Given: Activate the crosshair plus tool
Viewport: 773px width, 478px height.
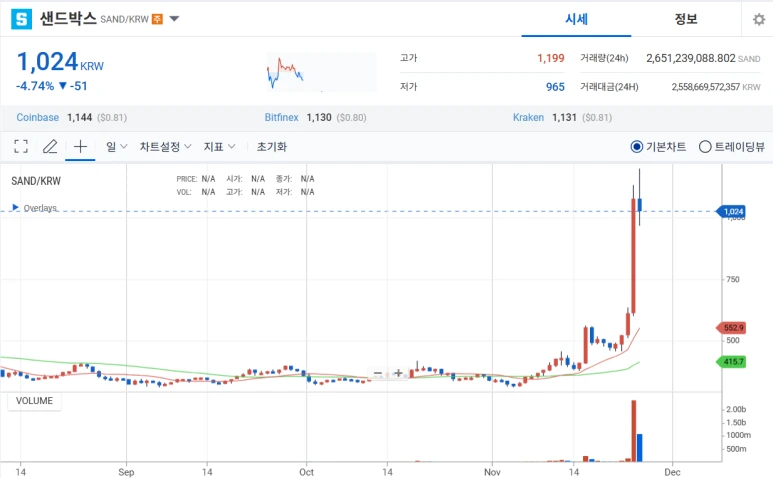Looking at the screenshot, I should pos(80,146).
